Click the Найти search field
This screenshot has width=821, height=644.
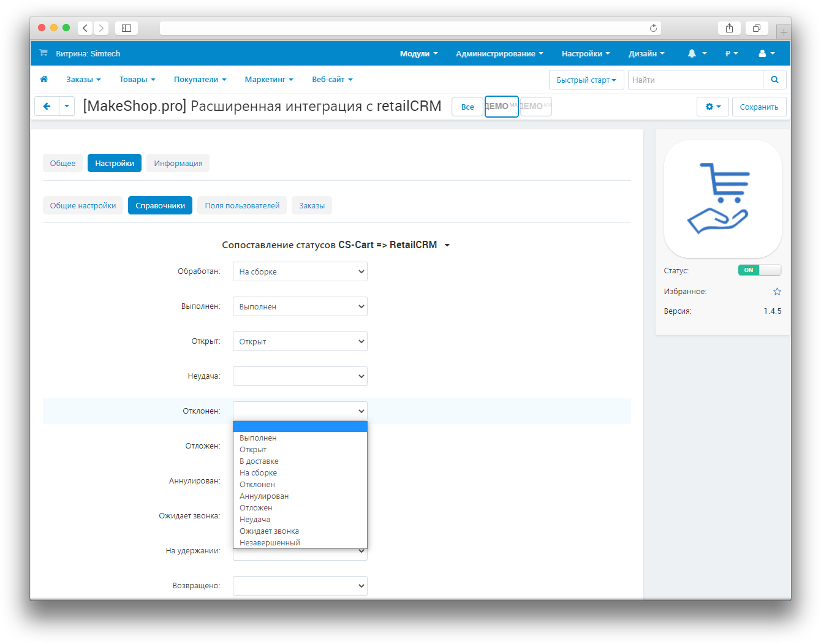click(695, 80)
